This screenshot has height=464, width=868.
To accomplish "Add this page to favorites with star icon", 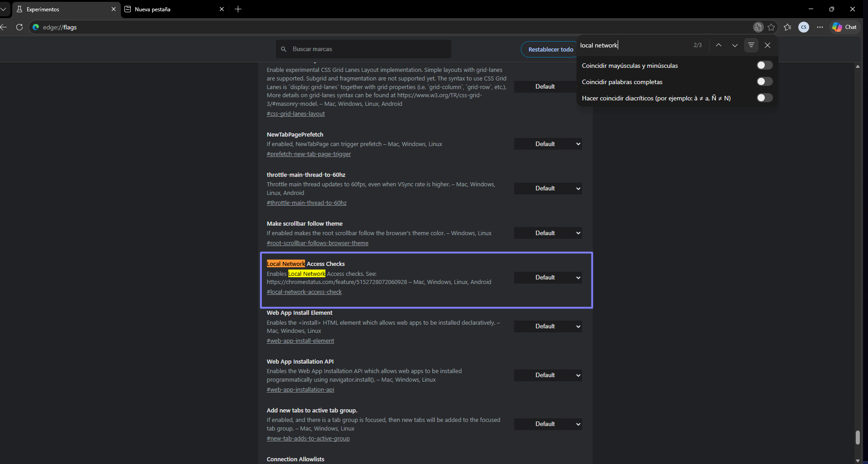I will 771,27.
